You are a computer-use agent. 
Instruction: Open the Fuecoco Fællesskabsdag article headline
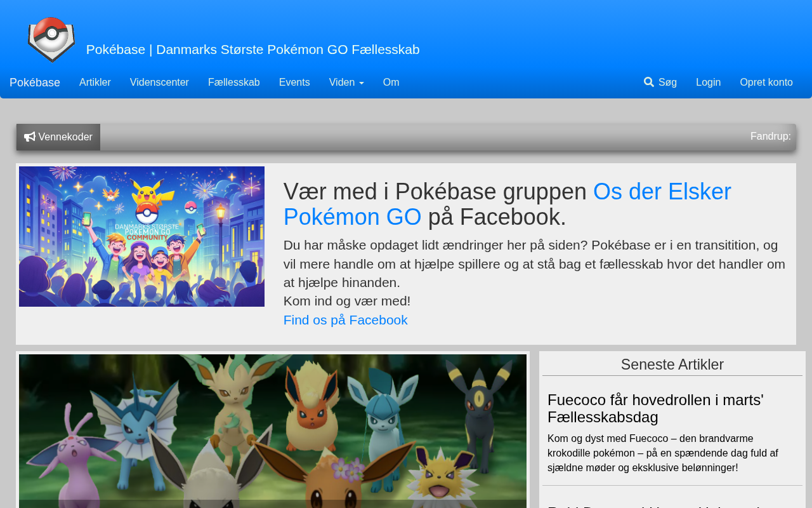click(655, 408)
